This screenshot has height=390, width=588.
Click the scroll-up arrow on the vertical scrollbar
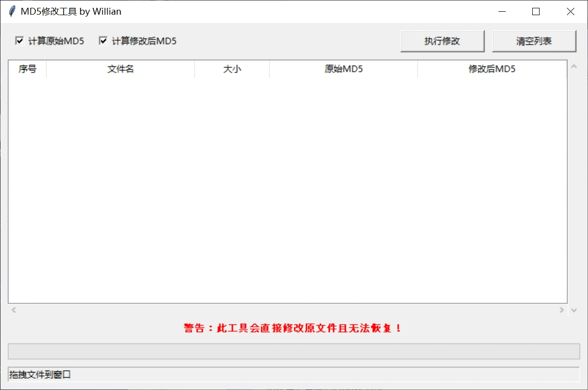click(x=574, y=65)
